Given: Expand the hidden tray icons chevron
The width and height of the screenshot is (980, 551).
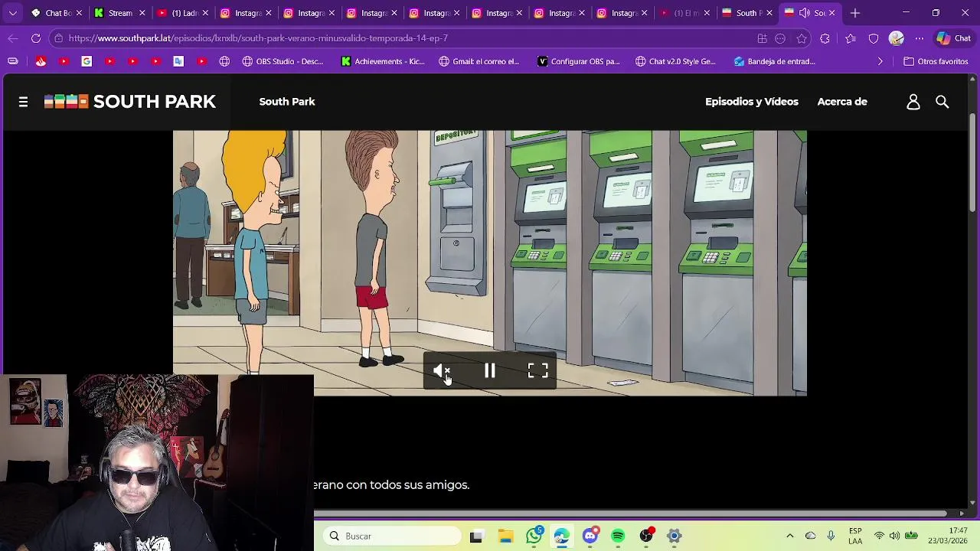Looking at the screenshot, I should (790, 536).
